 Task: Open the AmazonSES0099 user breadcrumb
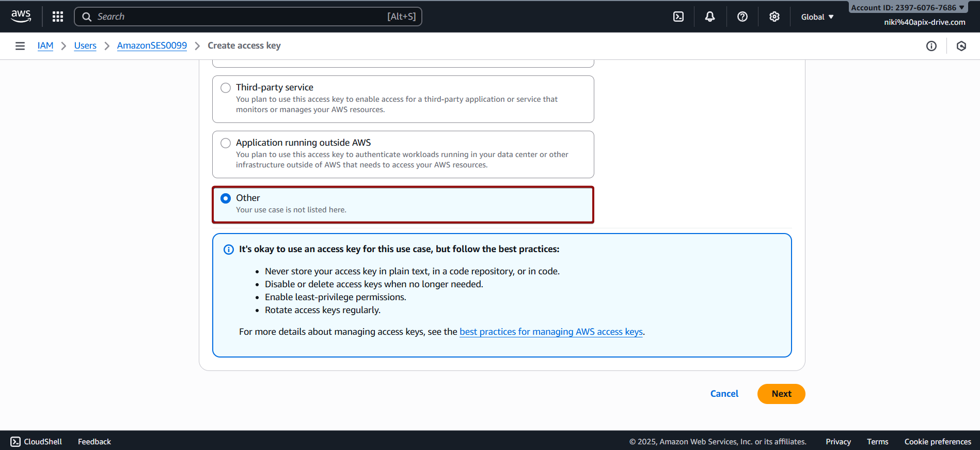click(x=152, y=45)
